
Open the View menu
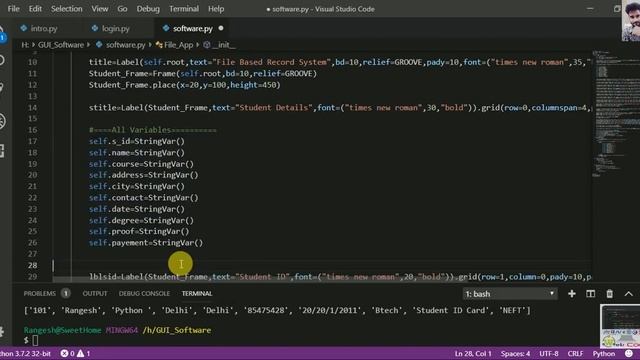click(100, 9)
